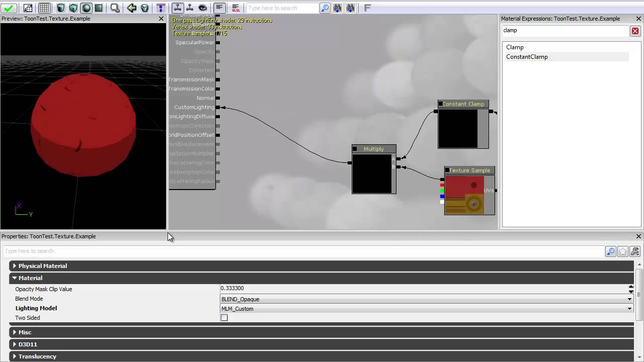
Task: Click the Normal input label
Action: pos(205,98)
